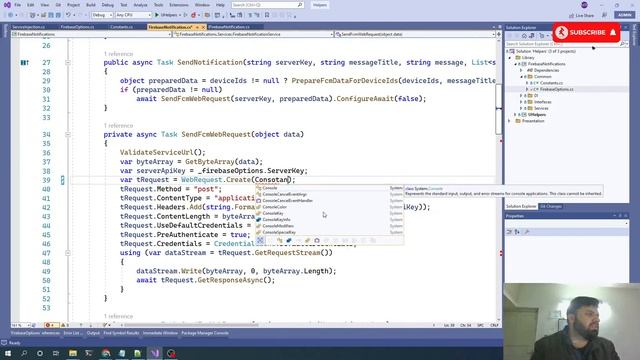The image size is (640, 360).
Task: Switch to Git Changes panel tab
Action: tap(551, 207)
